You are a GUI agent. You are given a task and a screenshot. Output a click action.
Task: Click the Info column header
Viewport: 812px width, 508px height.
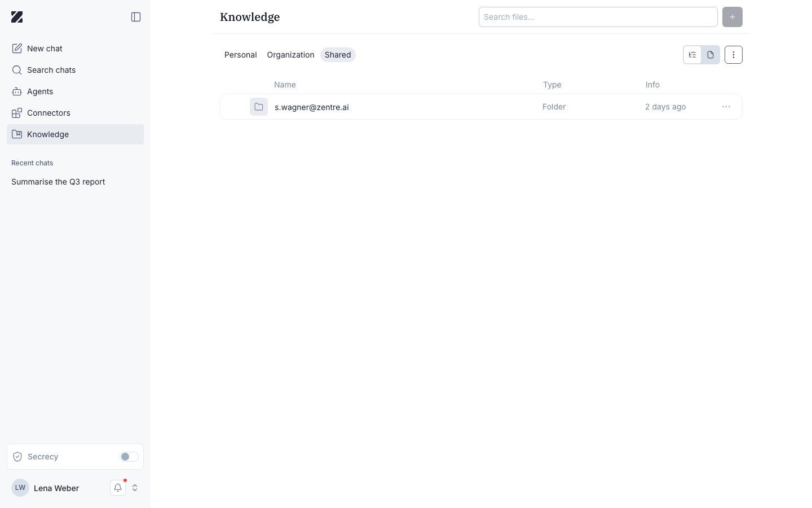tap(652, 85)
